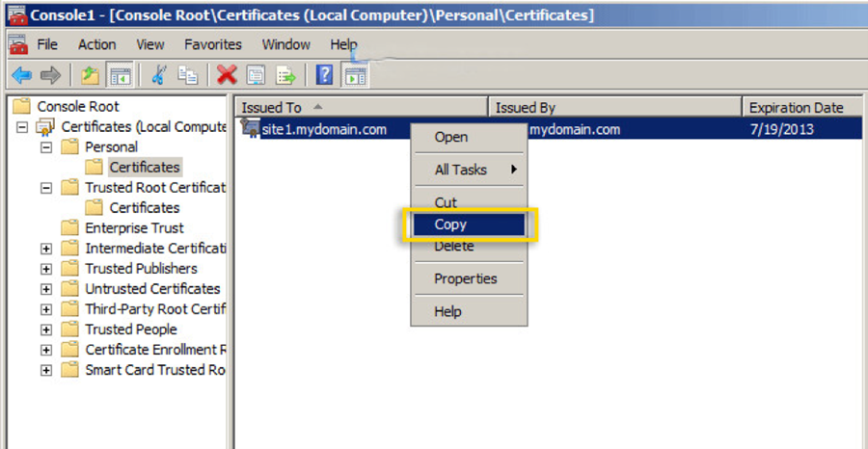868x449 pixels.
Task: Select Trusted People in the tree
Action: tap(130, 330)
